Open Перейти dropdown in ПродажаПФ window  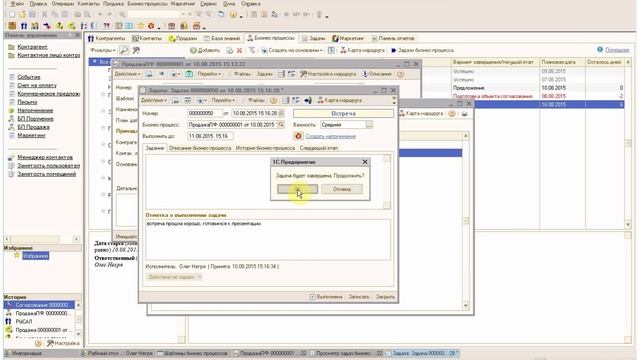209,74
